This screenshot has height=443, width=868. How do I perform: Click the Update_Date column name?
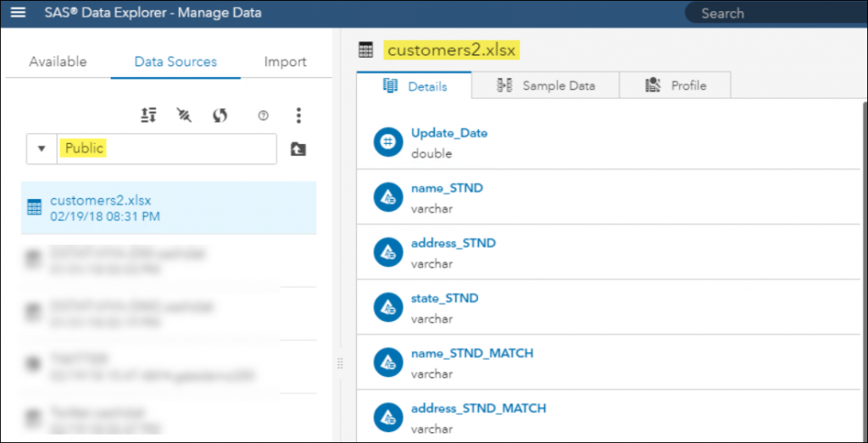coord(449,133)
